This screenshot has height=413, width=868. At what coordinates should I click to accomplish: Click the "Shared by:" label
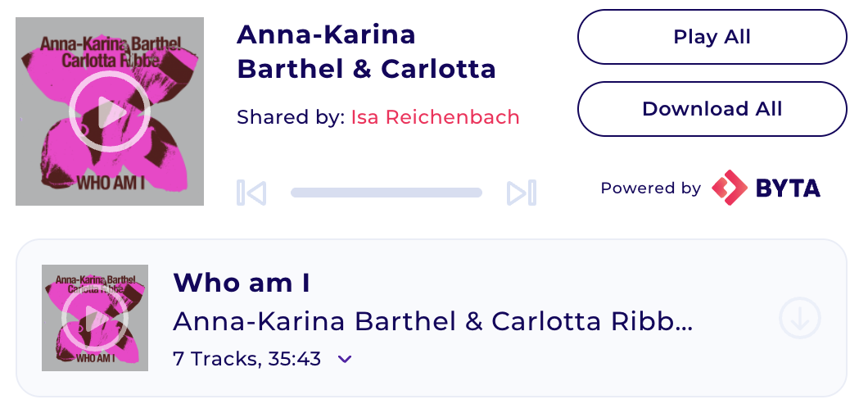click(x=291, y=117)
